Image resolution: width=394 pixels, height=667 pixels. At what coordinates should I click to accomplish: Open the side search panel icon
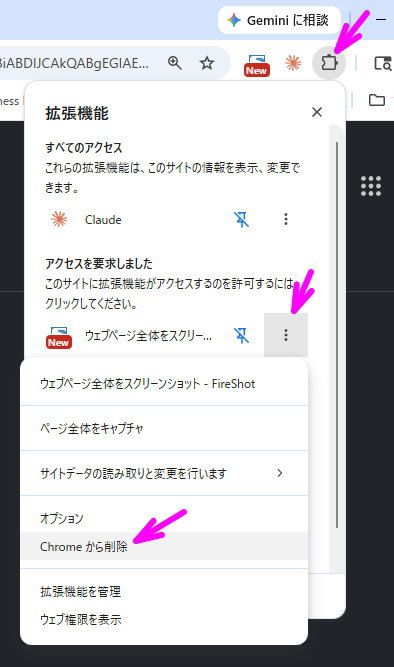click(383, 63)
